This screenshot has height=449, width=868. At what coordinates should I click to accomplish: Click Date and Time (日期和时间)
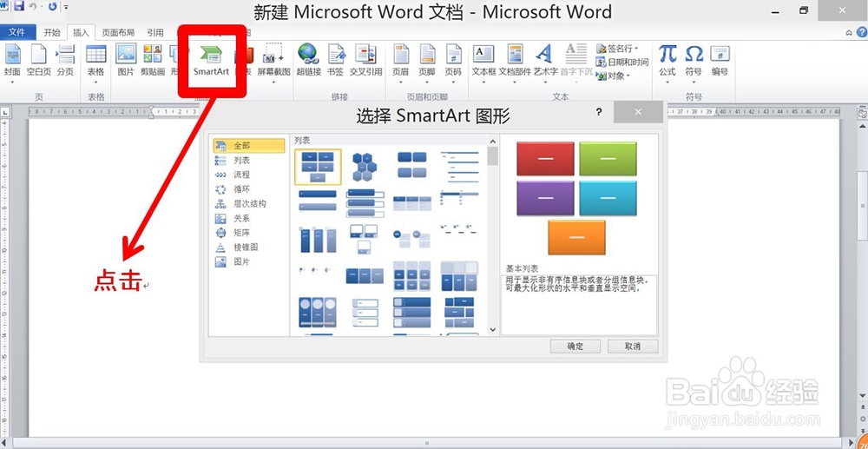[x=621, y=63]
